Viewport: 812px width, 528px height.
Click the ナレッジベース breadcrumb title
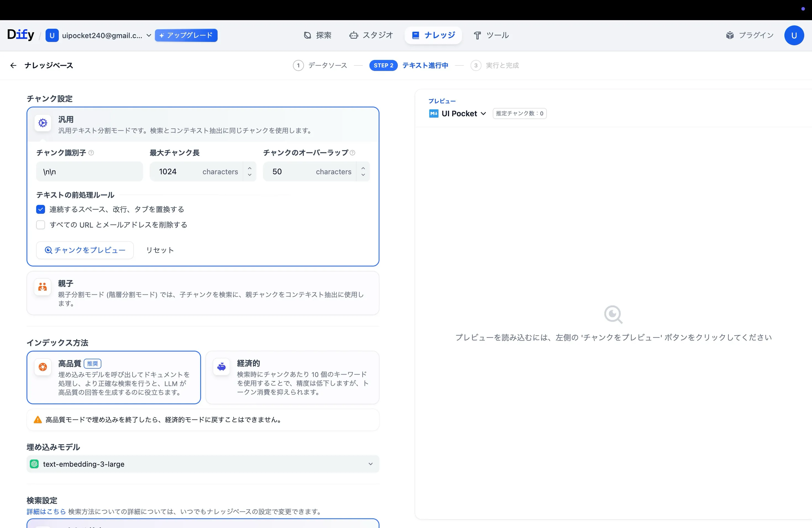tap(49, 65)
